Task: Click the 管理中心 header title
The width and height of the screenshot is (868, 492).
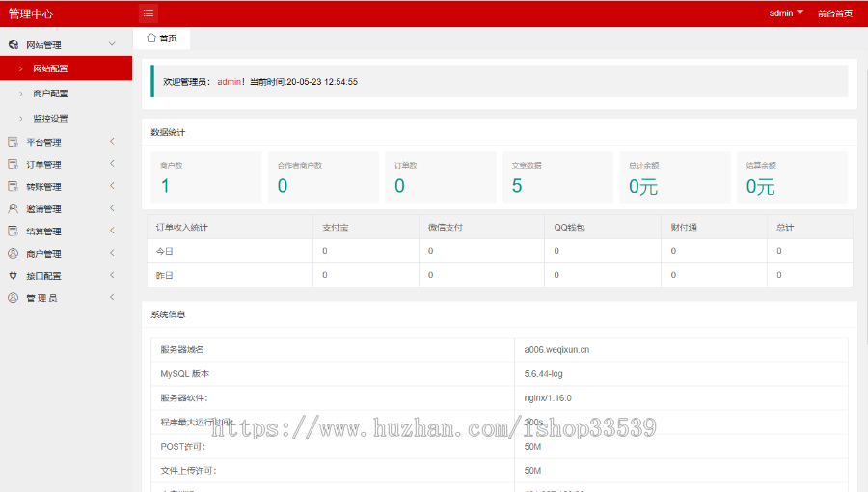Action: click(x=31, y=14)
